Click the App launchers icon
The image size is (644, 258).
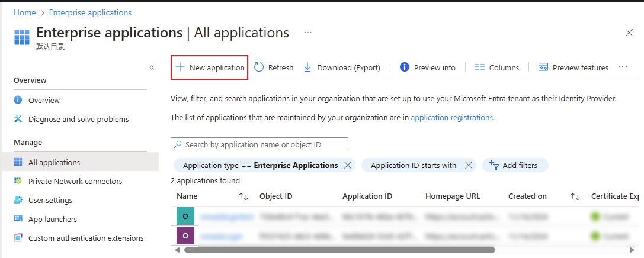point(18,218)
